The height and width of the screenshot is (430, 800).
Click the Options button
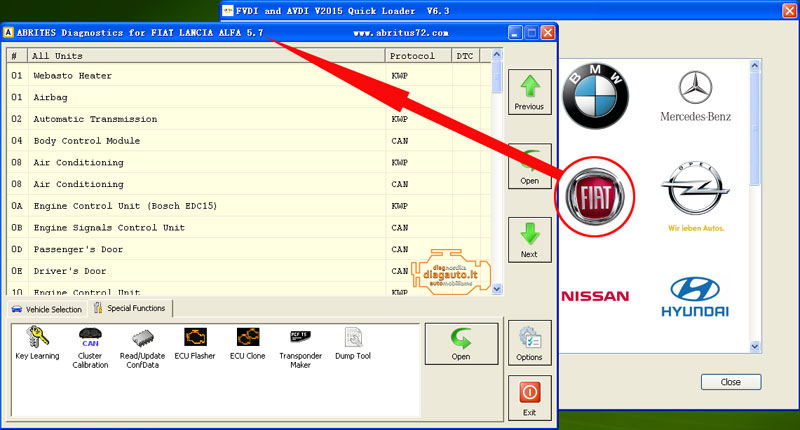[529, 343]
